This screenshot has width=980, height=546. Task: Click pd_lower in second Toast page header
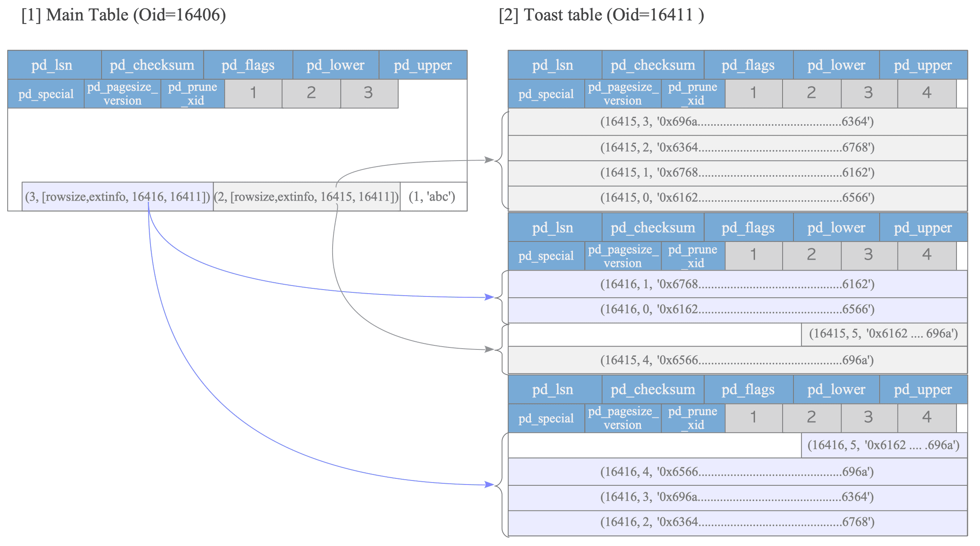tap(836, 227)
